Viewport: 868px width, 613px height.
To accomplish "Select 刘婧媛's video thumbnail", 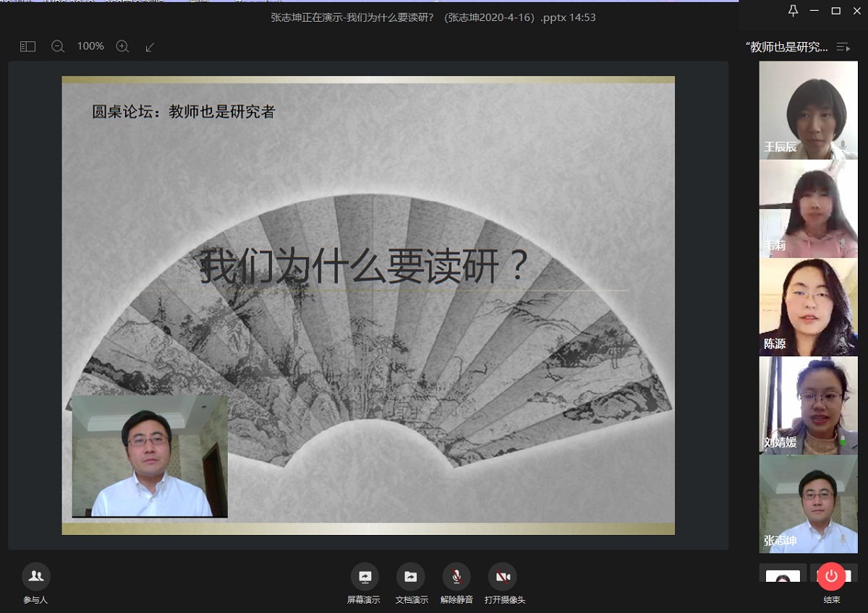I will (x=808, y=405).
